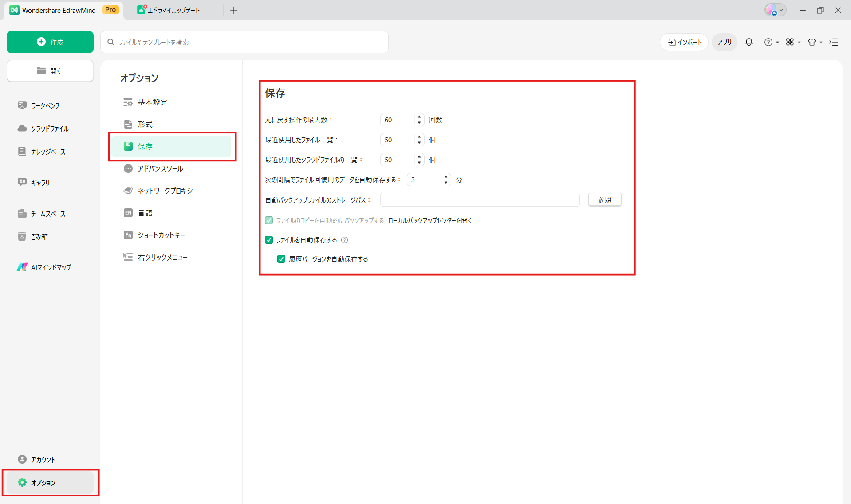
Task: Toggle ファイルのコピーを自動的にバックアップする checkbox
Action: [x=269, y=220]
